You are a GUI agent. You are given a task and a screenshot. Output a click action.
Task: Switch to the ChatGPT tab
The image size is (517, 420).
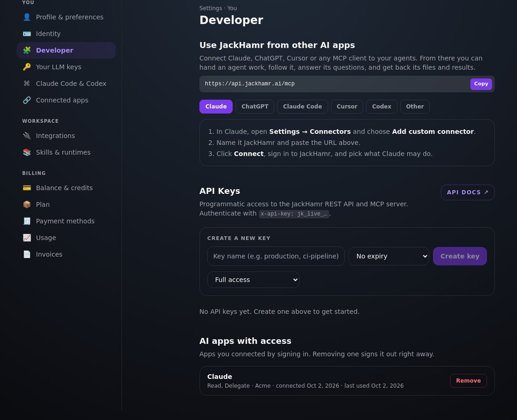point(255,107)
